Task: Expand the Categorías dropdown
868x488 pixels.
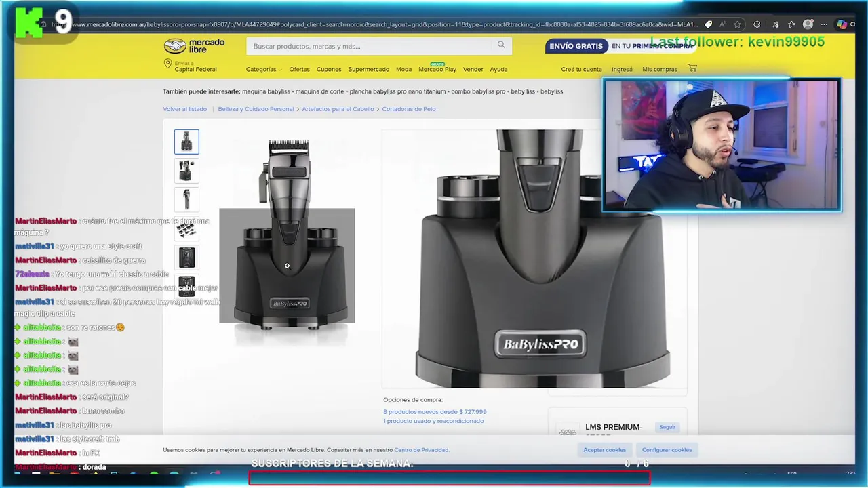Action: coord(264,69)
